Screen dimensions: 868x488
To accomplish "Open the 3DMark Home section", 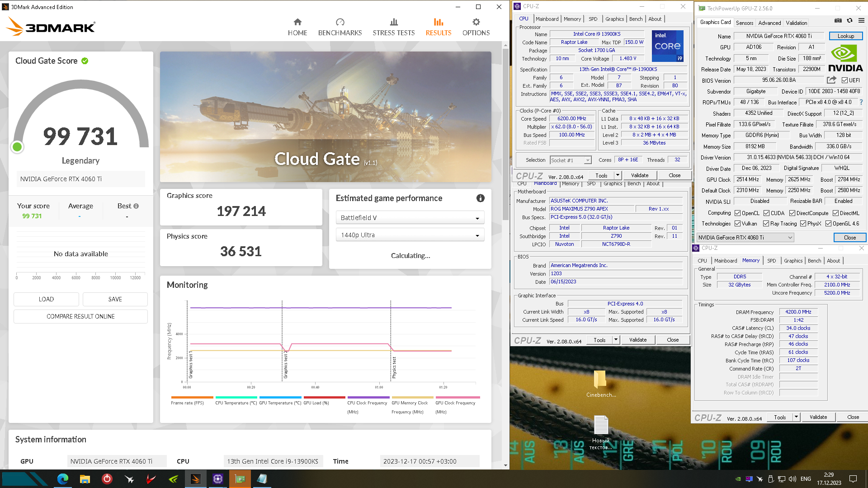I will 297,27.
